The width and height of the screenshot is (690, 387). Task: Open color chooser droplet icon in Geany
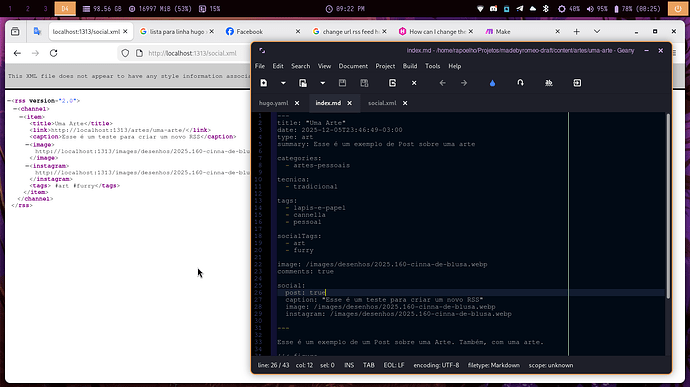(x=492, y=83)
